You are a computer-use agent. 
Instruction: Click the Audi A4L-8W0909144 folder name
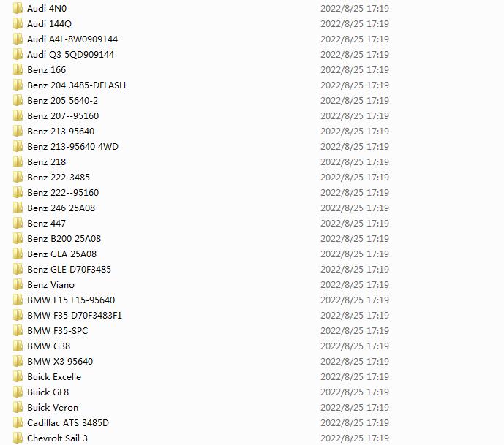72,39
